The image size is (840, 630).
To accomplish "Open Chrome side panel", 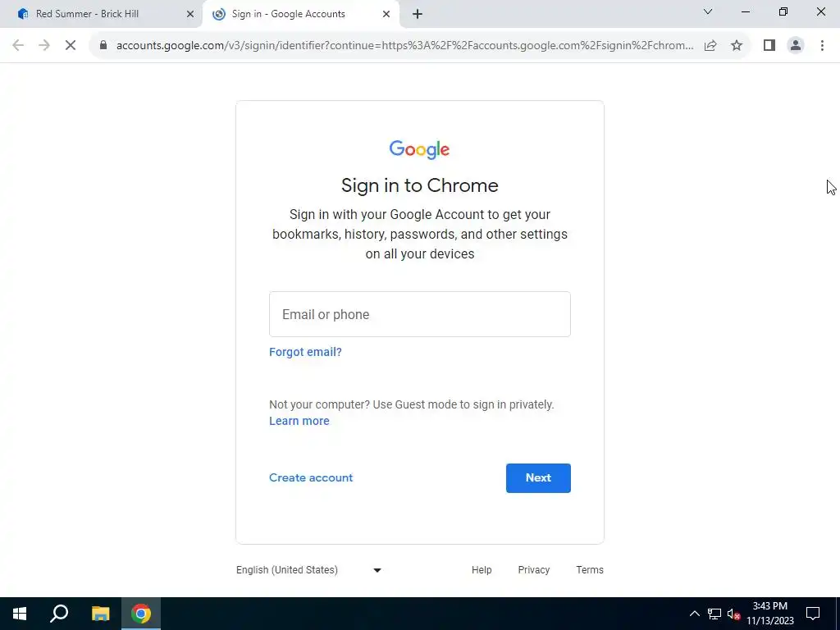I will (x=769, y=46).
